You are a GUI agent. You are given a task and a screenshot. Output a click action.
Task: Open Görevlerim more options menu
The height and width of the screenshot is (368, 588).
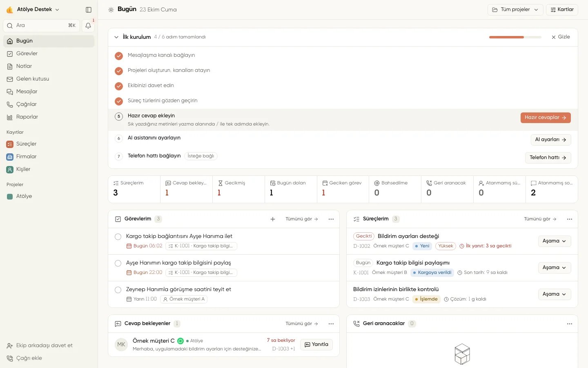[331, 219]
